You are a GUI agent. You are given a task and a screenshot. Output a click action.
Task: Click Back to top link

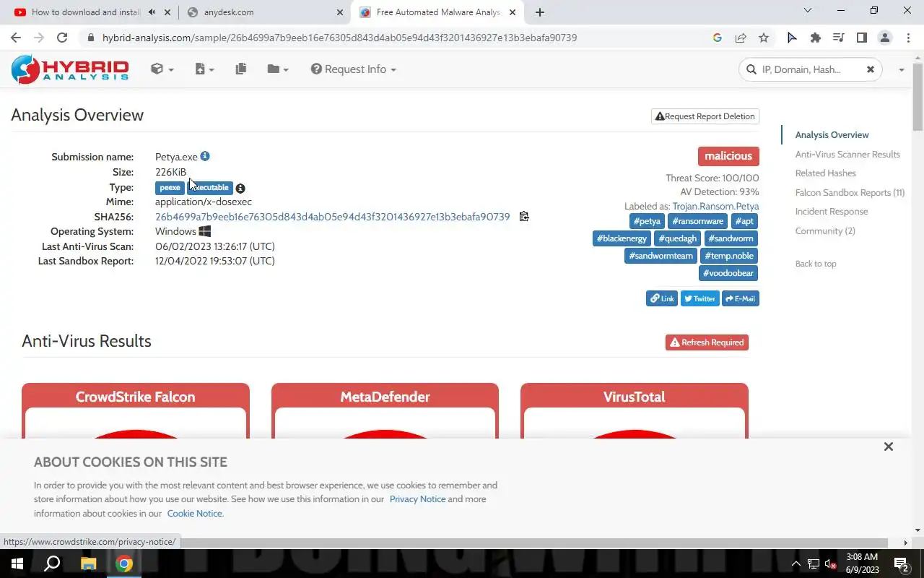(816, 264)
